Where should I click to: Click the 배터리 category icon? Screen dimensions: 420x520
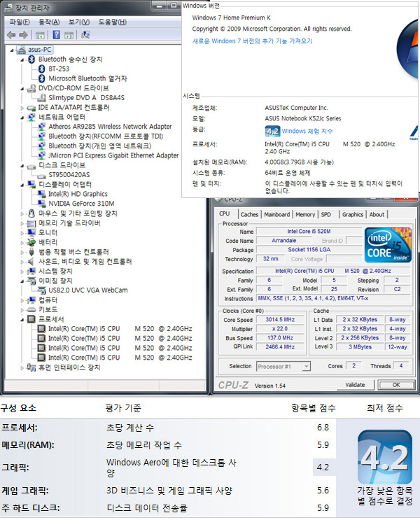coord(31,242)
